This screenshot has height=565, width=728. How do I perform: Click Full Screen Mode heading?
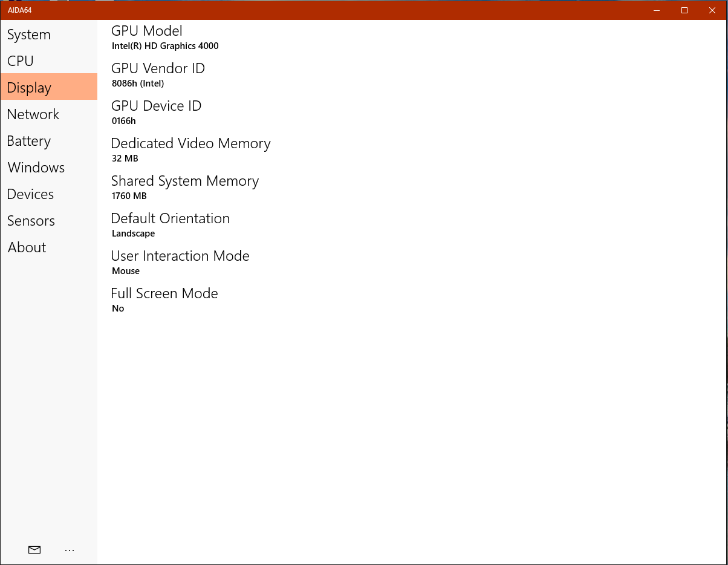point(164,293)
